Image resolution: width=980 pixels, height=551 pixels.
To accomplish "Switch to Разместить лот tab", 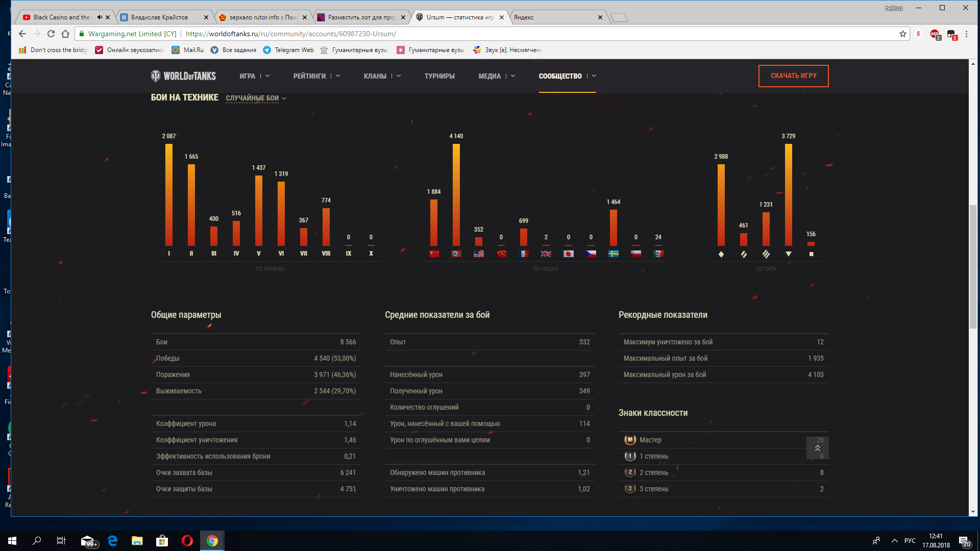I will (x=361, y=17).
